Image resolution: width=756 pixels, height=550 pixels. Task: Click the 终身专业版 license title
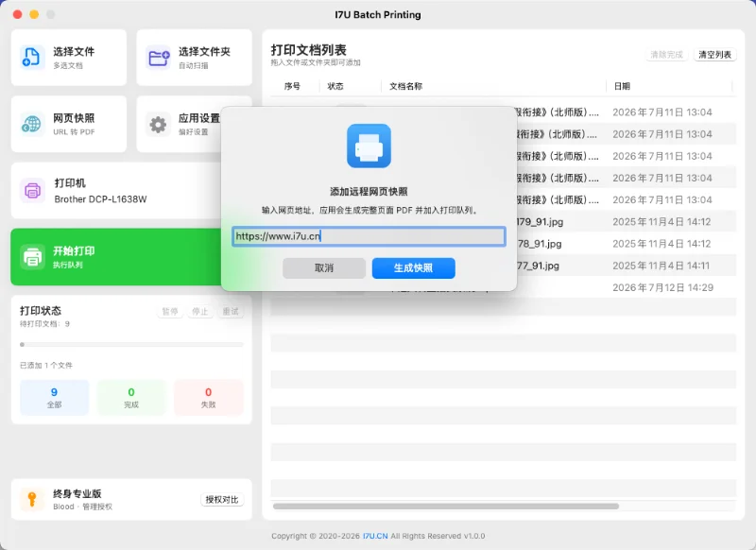coord(77,493)
